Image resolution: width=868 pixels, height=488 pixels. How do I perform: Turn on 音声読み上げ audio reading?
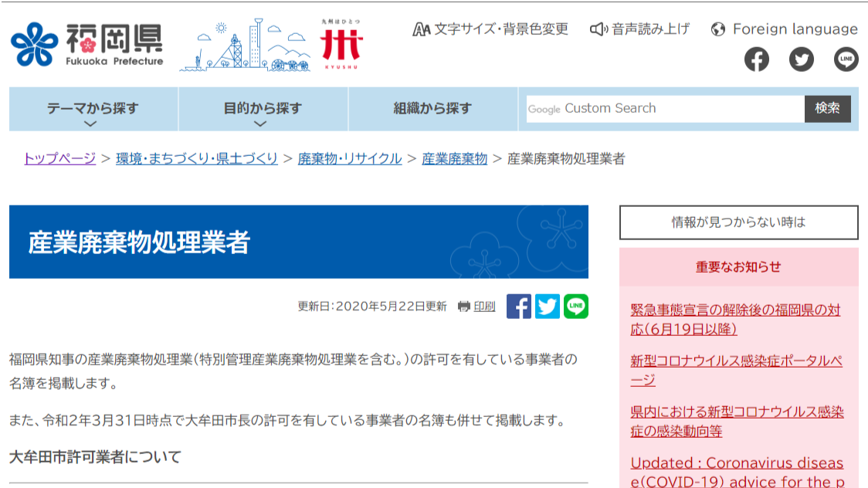(640, 29)
